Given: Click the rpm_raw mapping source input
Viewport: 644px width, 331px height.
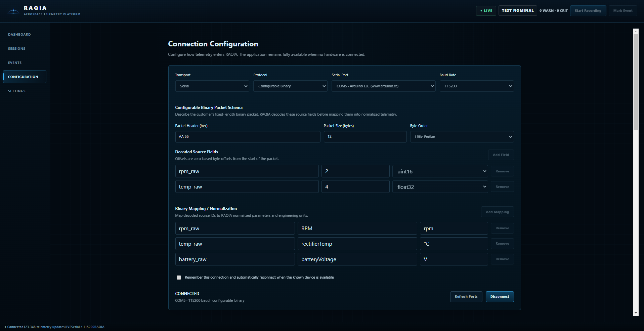Looking at the screenshot, I should coord(235,229).
